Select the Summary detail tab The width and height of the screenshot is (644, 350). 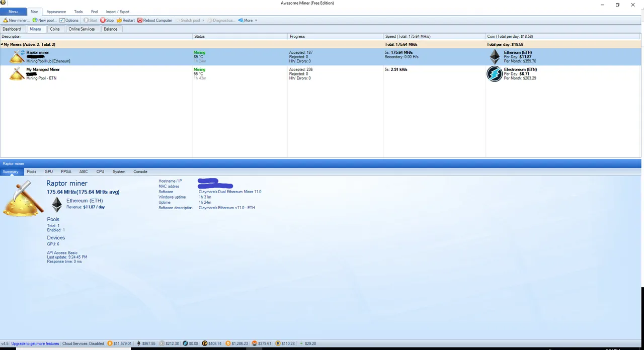click(x=10, y=171)
